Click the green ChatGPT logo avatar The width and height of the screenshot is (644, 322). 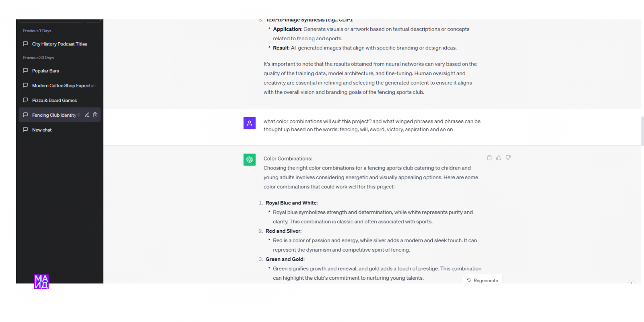tap(250, 160)
